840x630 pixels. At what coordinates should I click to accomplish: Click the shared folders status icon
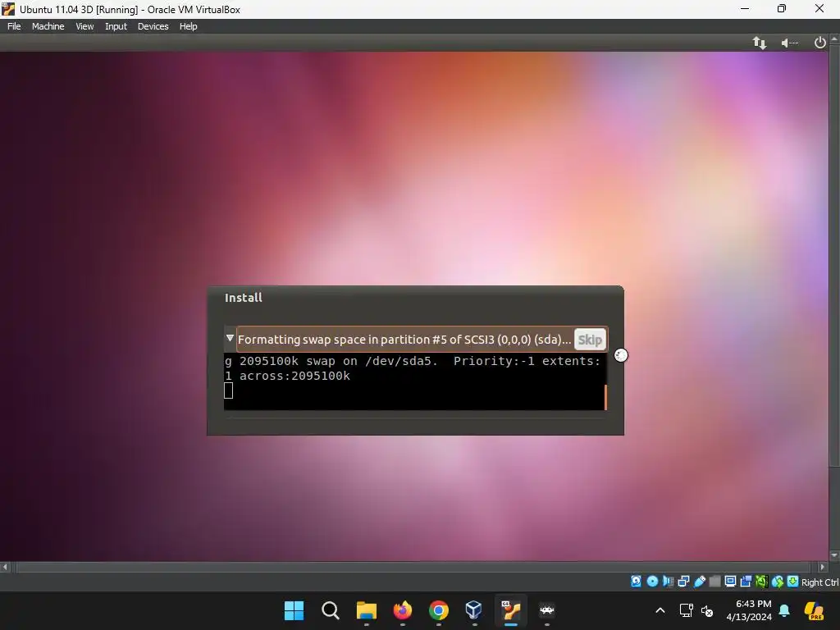tap(714, 582)
